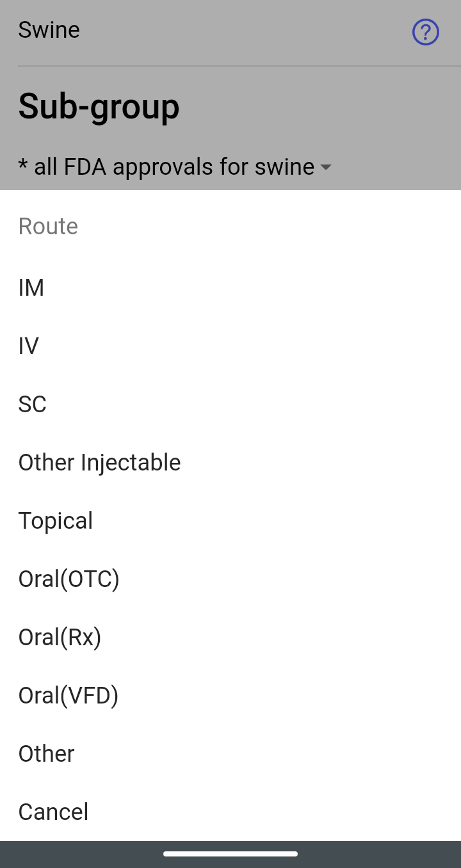Tap the Swine title text
The height and width of the screenshot is (868, 461).
[49, 30]
